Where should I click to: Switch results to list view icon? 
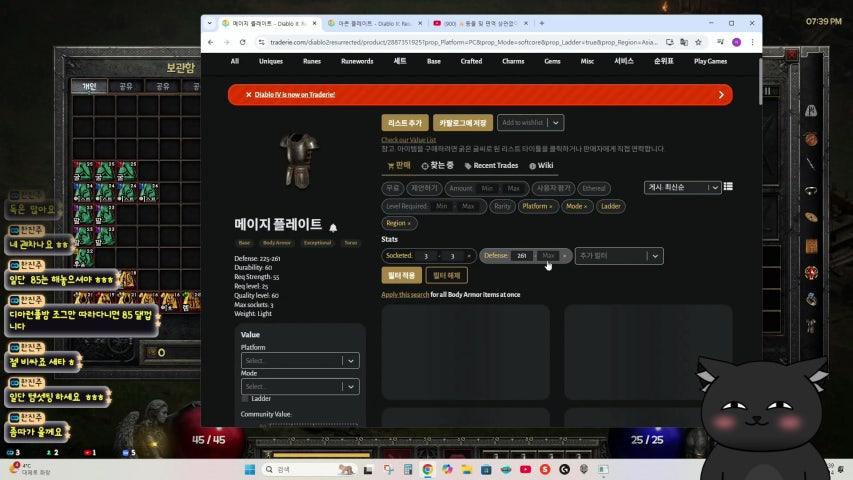point(728,187)
